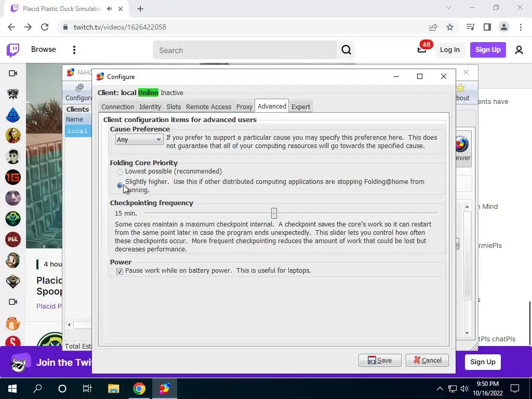Switch to the Slots tab
Image resolution: width=532 pixels, height=399 pixels.
coord(174,107)
